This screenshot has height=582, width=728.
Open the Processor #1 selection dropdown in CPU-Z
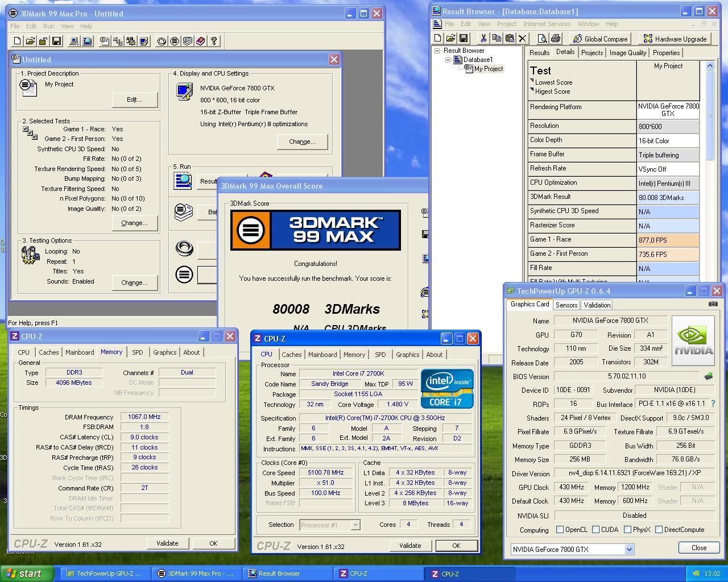[355, 525]
